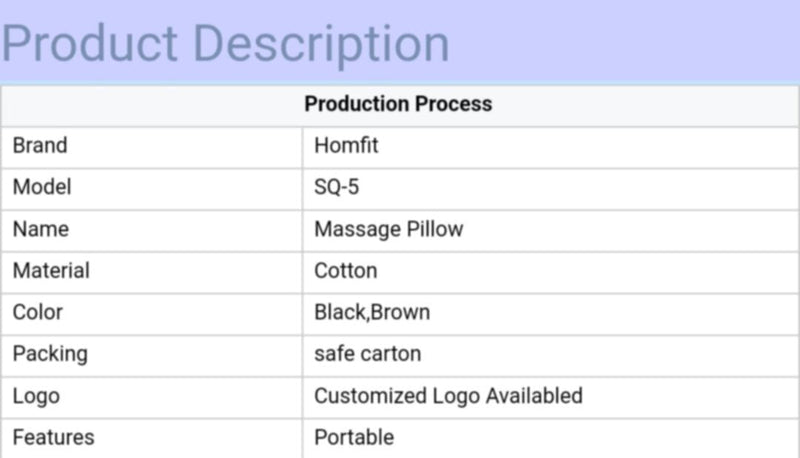Select the Portable feature value
The image size is (800, 458).
pyautogui.click(x=354, y=437)
